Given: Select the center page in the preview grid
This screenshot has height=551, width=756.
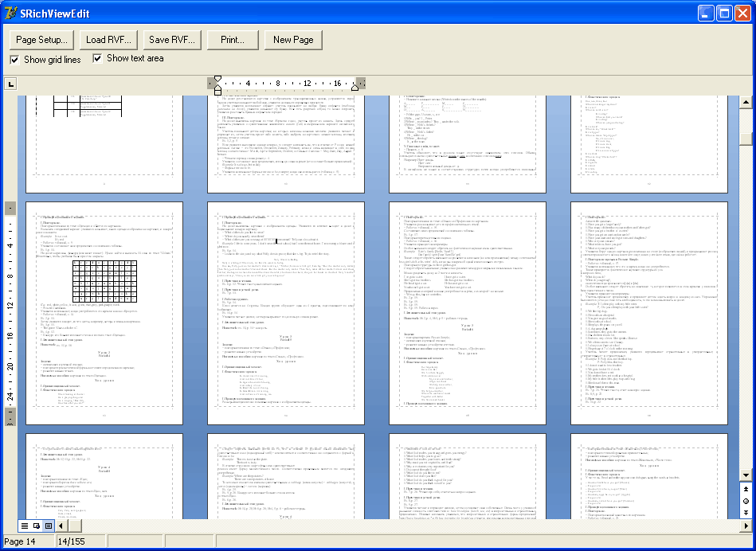Looking at the screenshot, I should click(466, 313).
